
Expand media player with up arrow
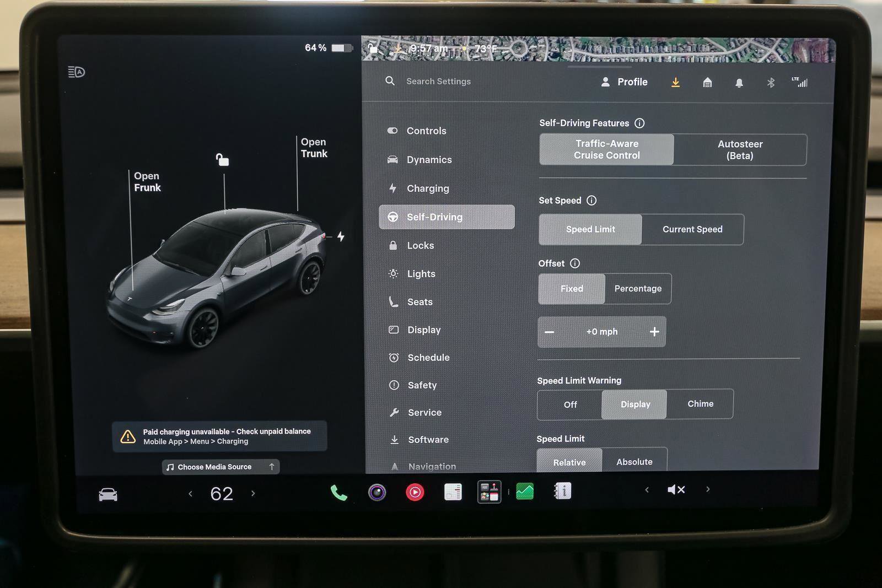pos(271,467)
